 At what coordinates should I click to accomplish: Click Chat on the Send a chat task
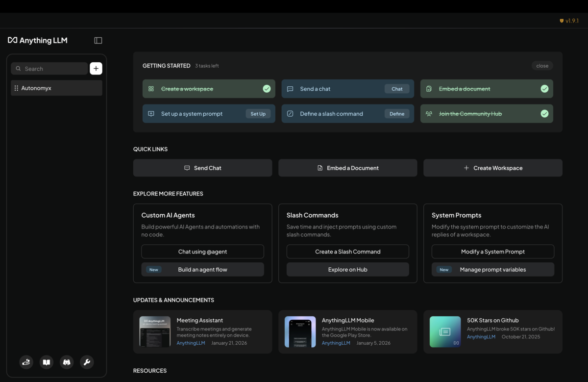coord(397,89)
